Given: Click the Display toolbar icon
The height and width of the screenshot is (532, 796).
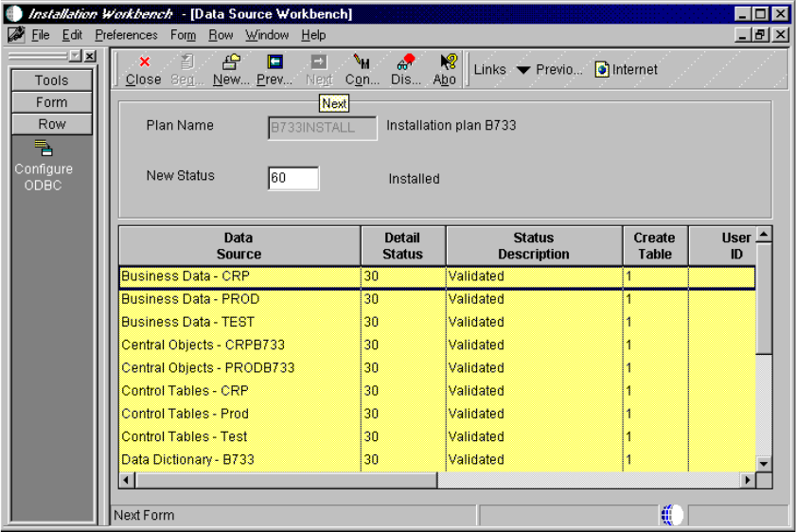Looking at the screenshot, I should [x=406, y=62].
